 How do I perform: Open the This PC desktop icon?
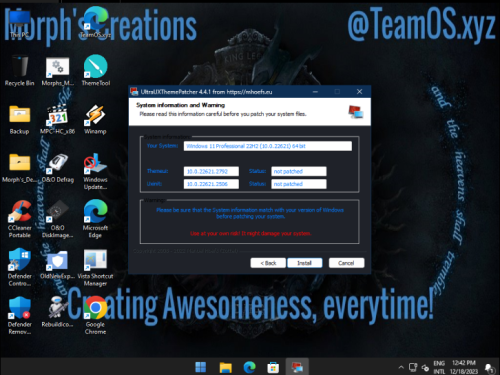coord(19,23)
